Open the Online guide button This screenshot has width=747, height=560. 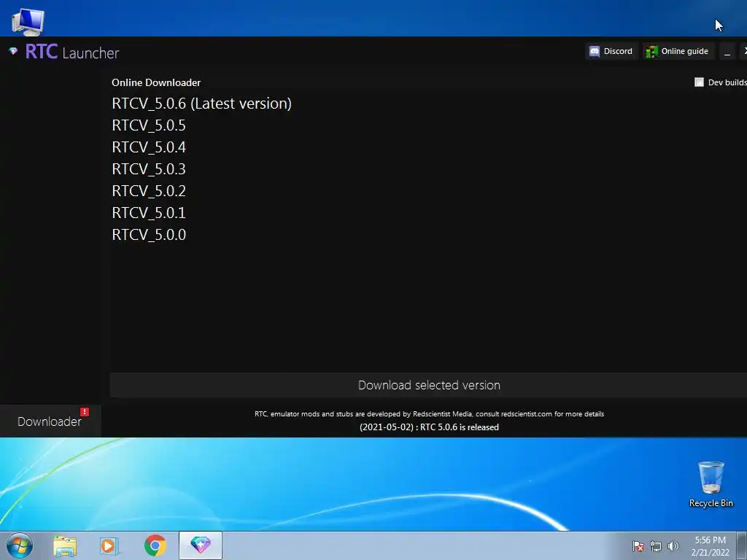point(678,51)
